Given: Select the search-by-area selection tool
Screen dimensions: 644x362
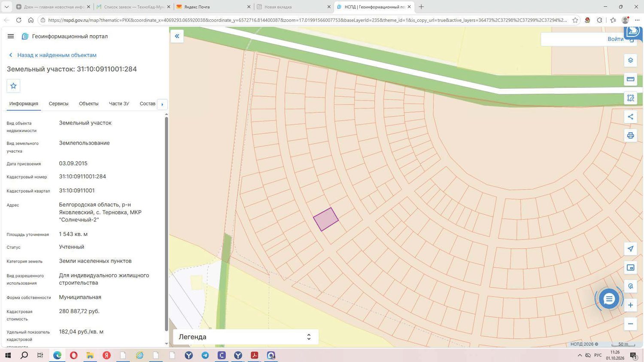Looking at the screenshot, I should (x=630, y=98).
